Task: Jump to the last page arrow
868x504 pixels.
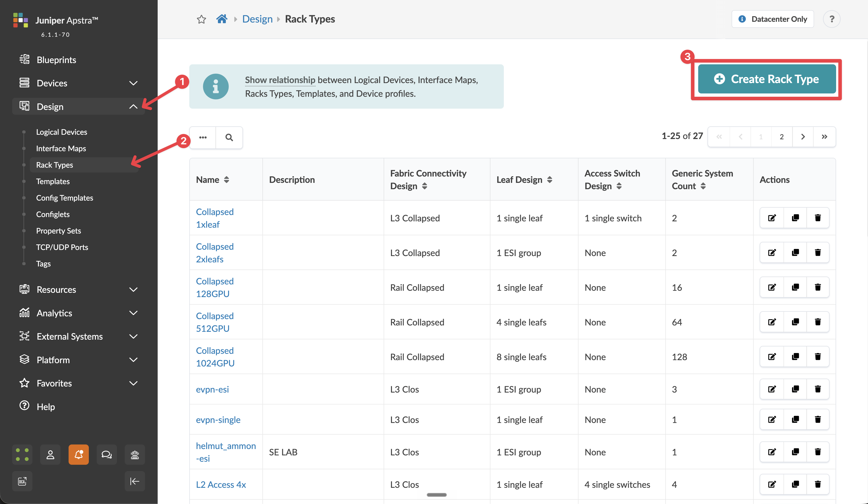Action: [824, 137]
